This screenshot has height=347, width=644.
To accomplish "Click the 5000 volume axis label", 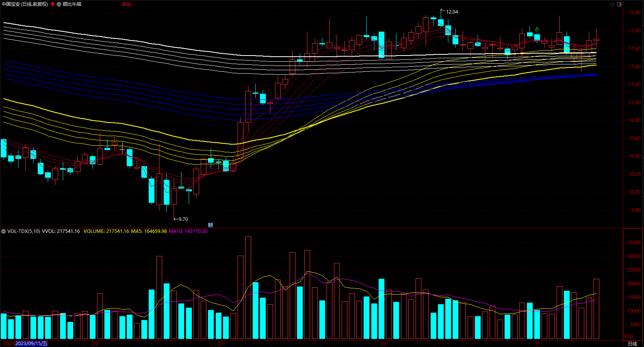I will point(636,325).
